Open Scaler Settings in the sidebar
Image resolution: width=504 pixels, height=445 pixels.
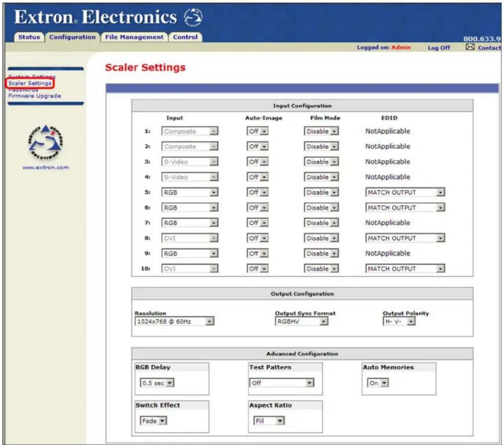(x=30, y=83)
